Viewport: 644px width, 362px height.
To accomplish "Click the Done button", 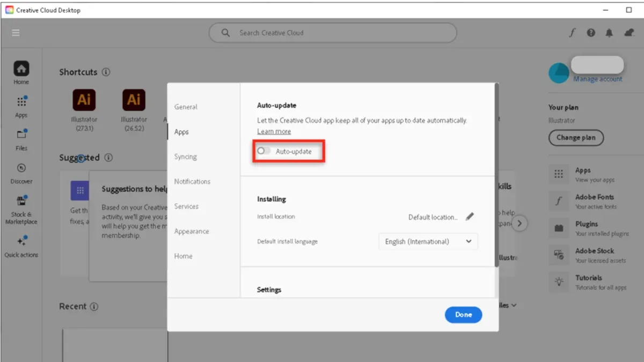I will (463, 315).
